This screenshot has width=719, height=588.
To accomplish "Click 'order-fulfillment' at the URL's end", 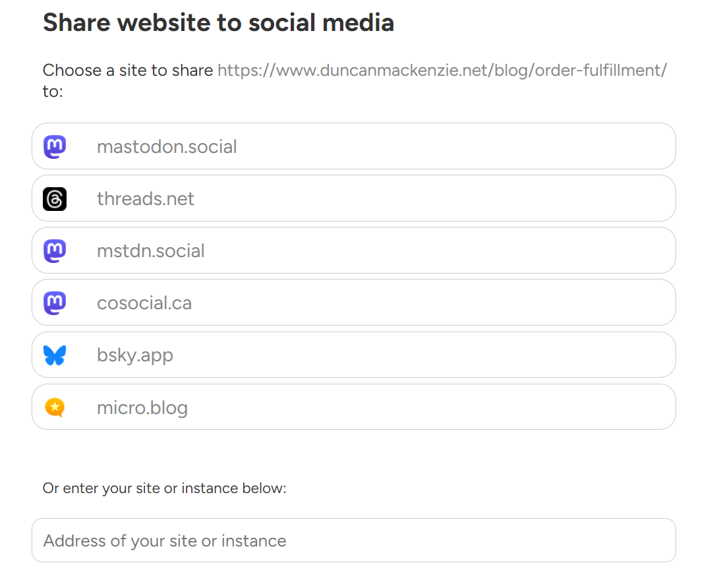I will click(598, 71).
